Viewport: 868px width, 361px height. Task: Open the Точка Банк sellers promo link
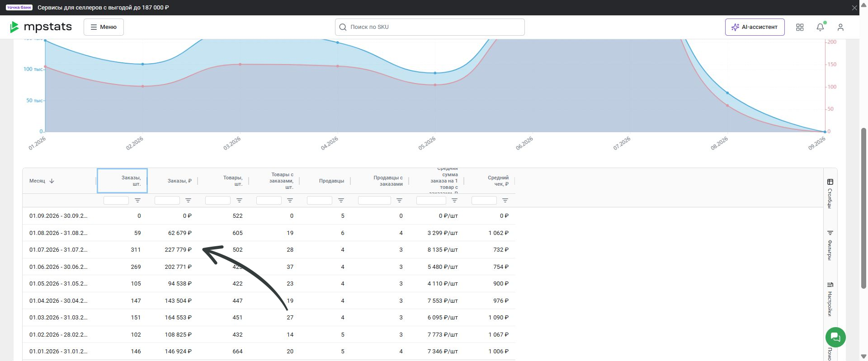tap(103, 8)
